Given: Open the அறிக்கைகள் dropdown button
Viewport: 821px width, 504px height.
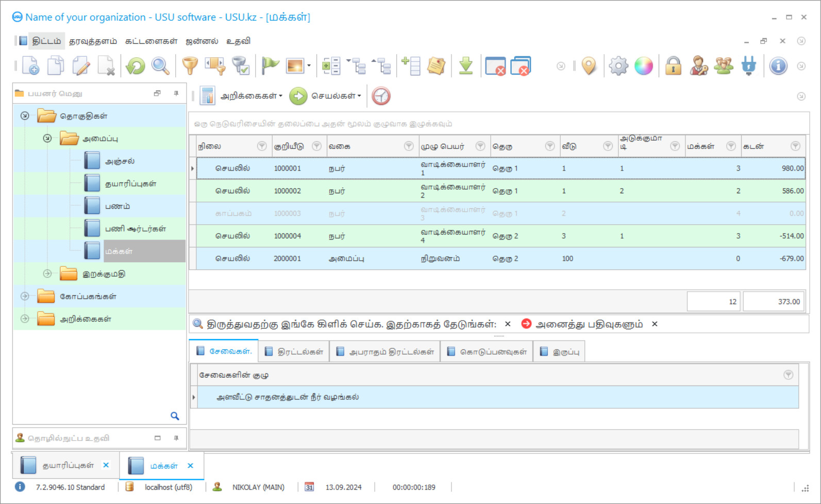Looking at the screenshot, I should [x=241, y=96].
